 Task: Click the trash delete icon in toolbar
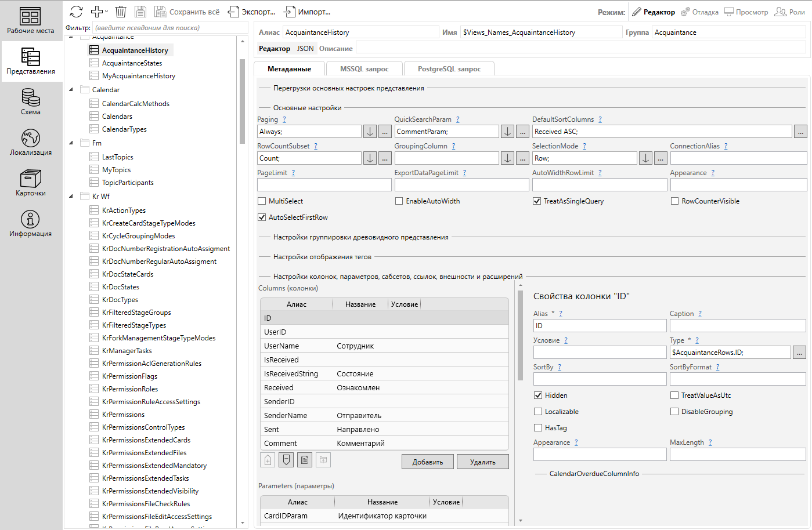pyautogui.click(x=121, y=12)
